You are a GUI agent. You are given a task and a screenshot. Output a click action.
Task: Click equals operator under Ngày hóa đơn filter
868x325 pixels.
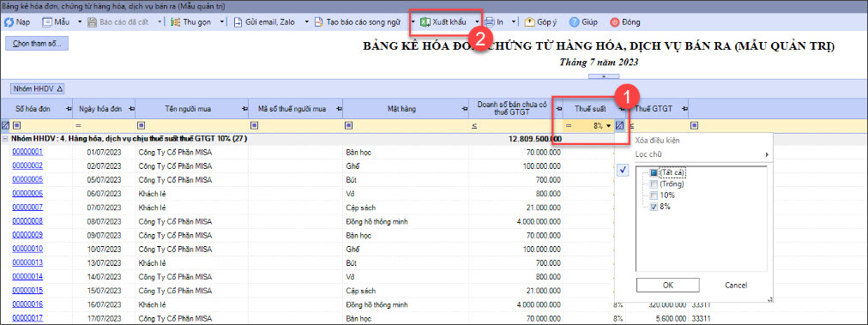[79, 126]
